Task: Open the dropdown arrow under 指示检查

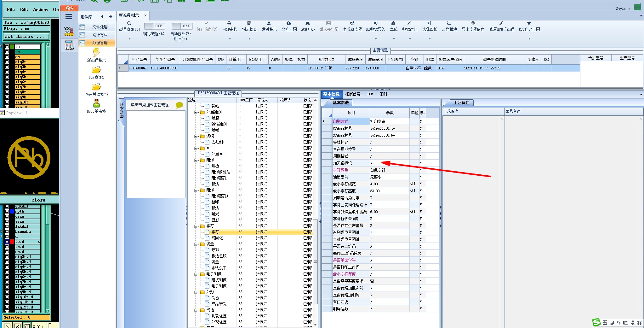Action: 249,39
